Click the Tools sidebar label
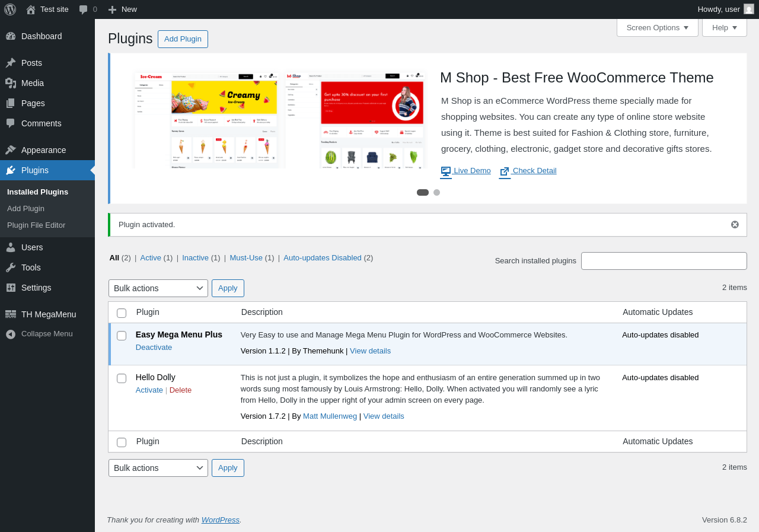 pyautogui.click(x=31, y=267)
